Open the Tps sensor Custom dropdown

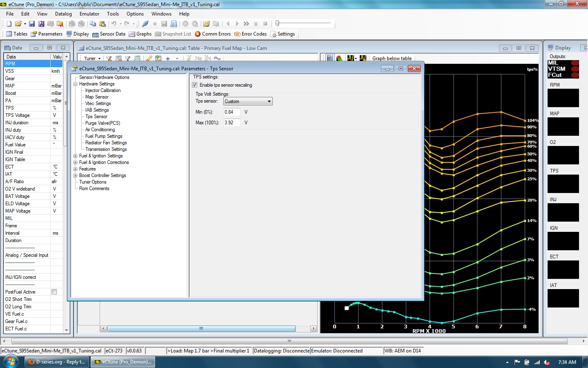[x=248, y=101]
